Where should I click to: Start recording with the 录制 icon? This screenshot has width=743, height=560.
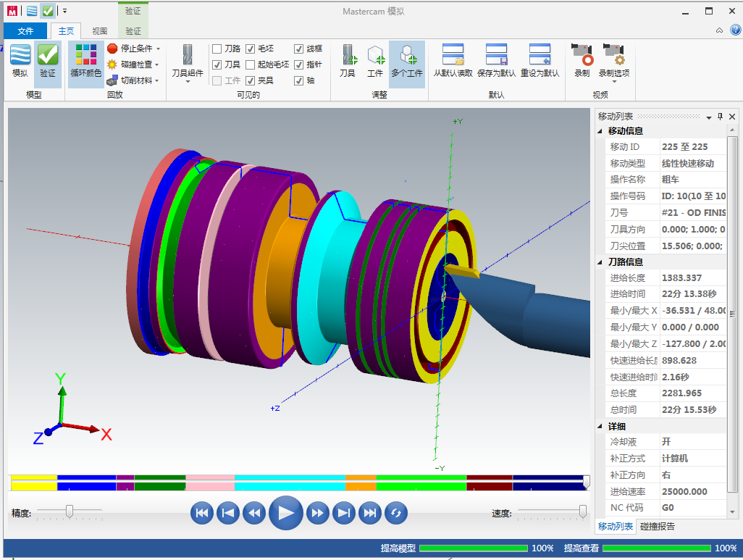pos(582,61)
